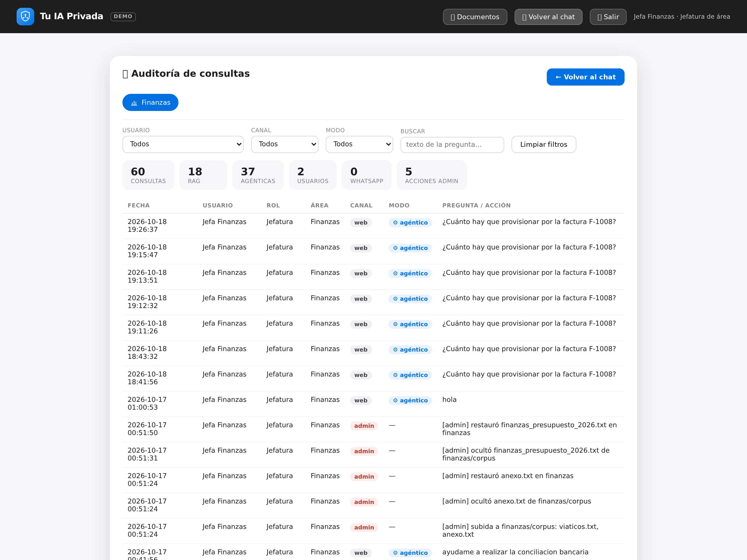Click the Fecha column header
This screenshot has height=560, width=747.
(x=139, y=206)
